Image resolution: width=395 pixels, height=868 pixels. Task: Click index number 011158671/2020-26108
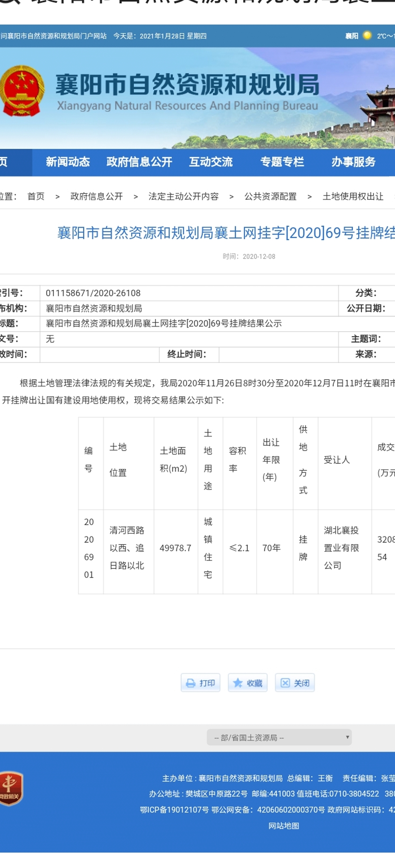93,293
